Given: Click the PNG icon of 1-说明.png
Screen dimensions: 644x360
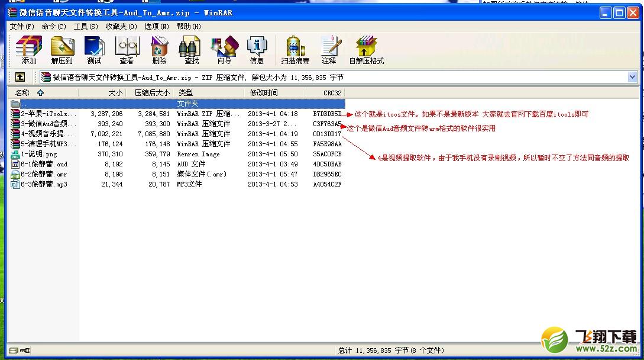Looking at the screenshot, I should [15, 154].
